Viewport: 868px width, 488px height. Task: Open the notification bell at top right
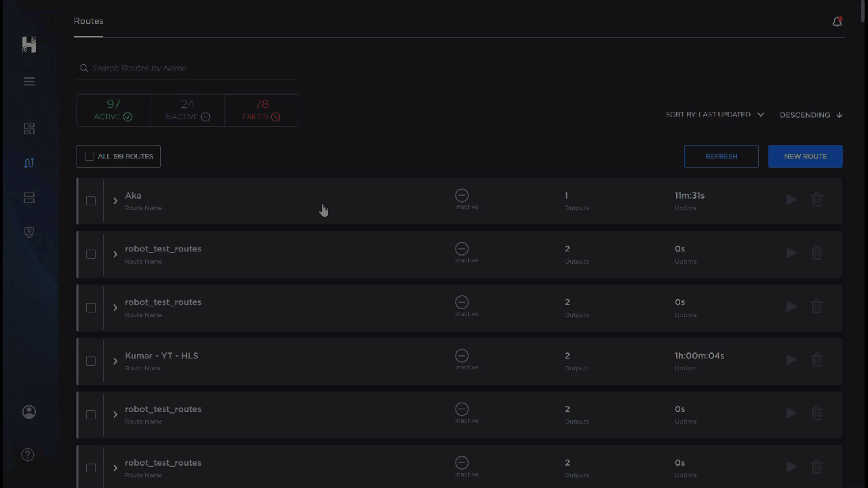[x=837, y=21]
